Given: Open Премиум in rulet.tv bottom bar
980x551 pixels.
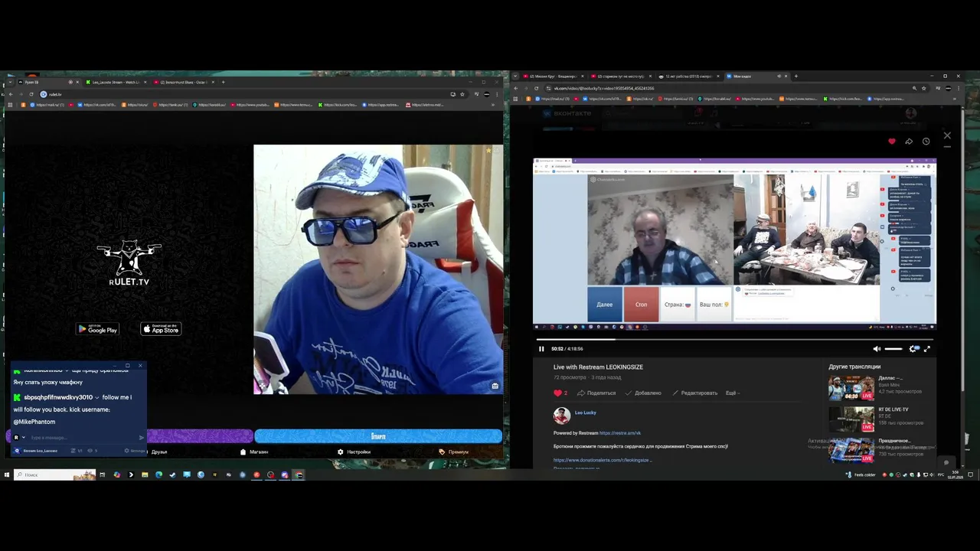Looking at the screenshot, I should click(454, 452).
